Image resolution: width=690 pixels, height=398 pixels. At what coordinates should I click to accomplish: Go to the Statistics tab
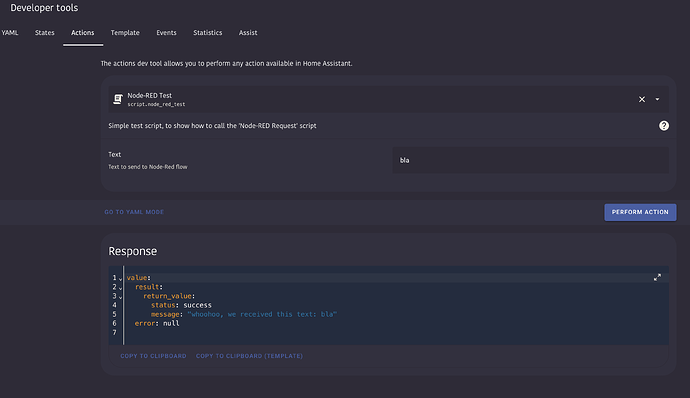tap(208, 33)
